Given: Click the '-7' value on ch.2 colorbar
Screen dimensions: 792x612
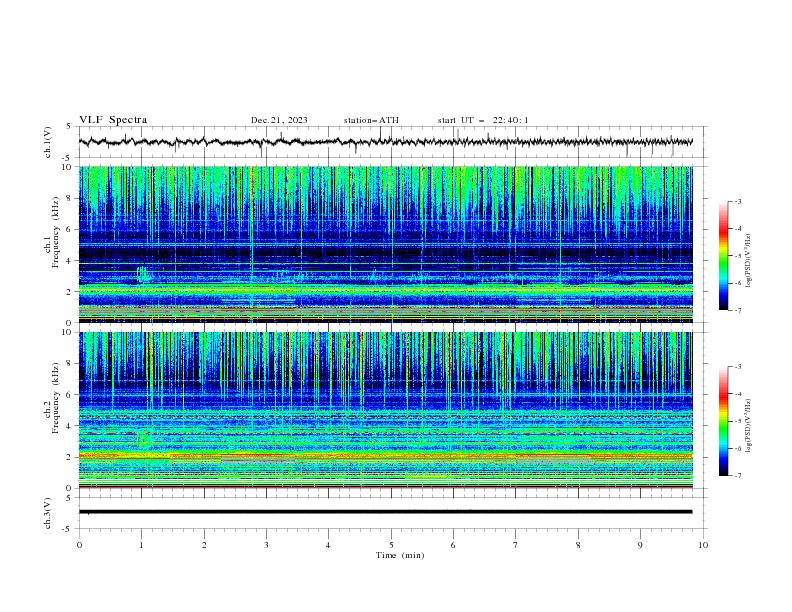Looking at the screenshot, I should [737, 476].
